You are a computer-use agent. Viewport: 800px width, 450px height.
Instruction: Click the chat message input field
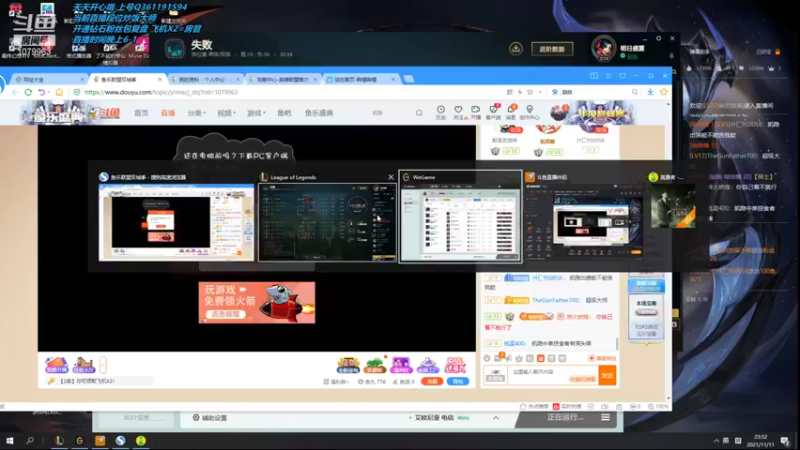pos(554,376)
